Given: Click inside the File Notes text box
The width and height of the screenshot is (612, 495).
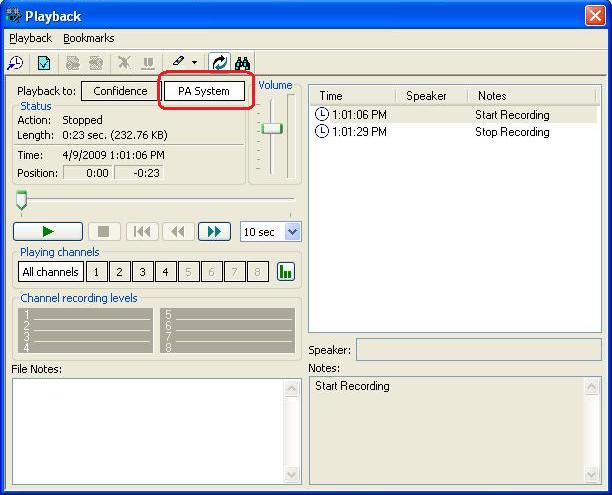Looking at the screenshot, I should 149,431.
